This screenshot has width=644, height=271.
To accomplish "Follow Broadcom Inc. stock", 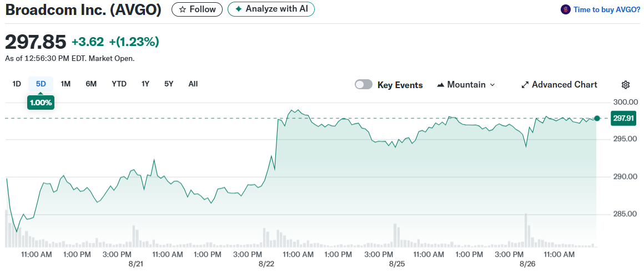I will (x=197, y=9).
